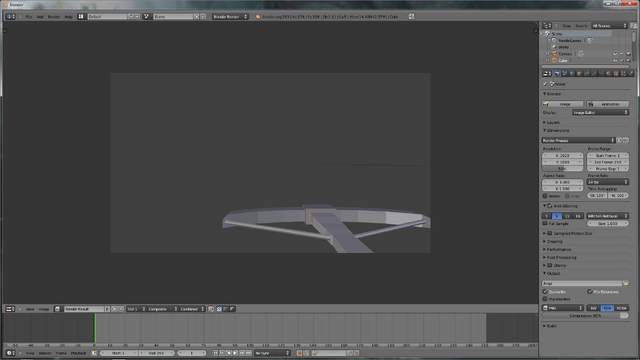Enable the Placeholders checkbox
This screenshot has width=640, height=360.
point(545,299)
